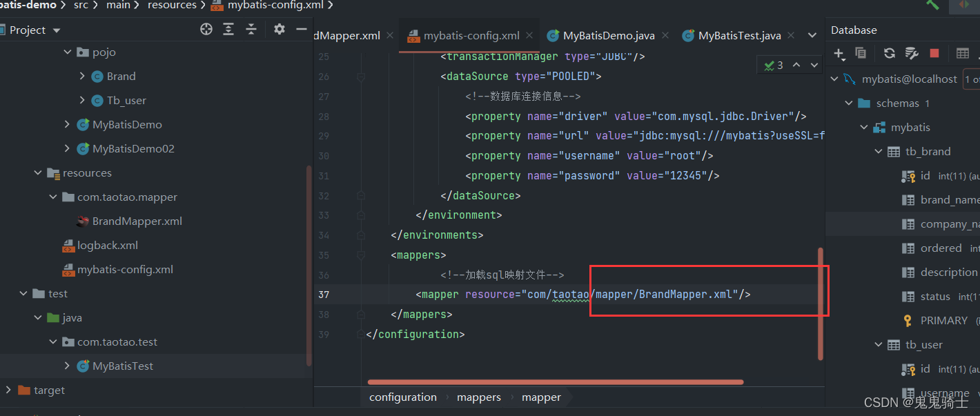The width and height of the screenshot is (980, 416).
Task: Open data source properties wrench icon
Action: coord(912,53)
